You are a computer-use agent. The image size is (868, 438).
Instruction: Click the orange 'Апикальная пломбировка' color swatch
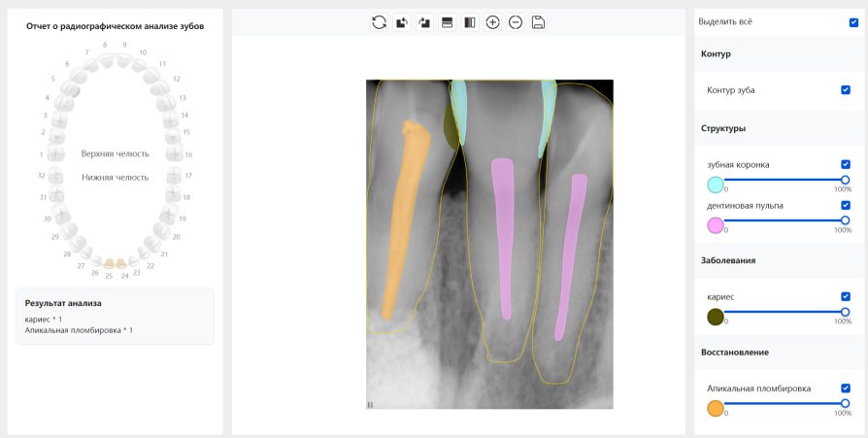click(x=716, y=408)
